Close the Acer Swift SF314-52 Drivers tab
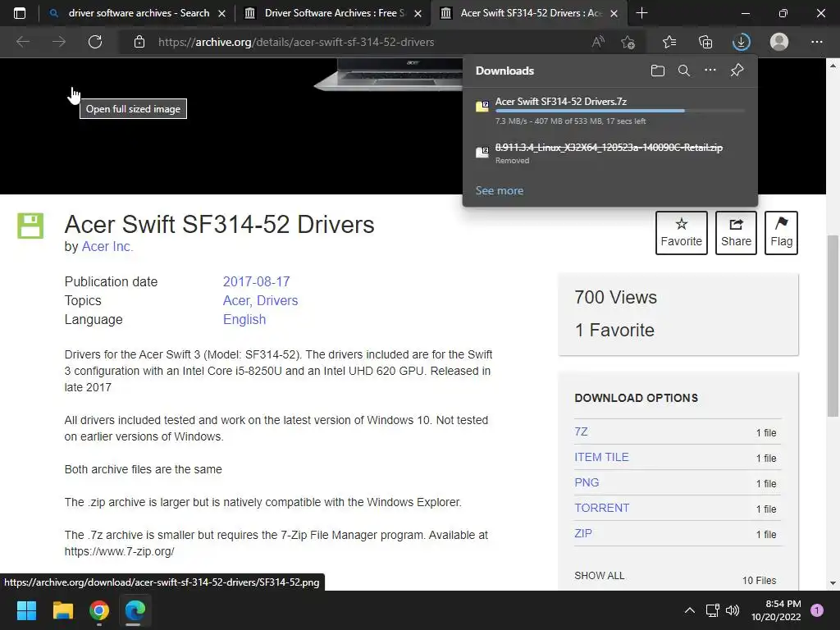 (x=614, y=13)
